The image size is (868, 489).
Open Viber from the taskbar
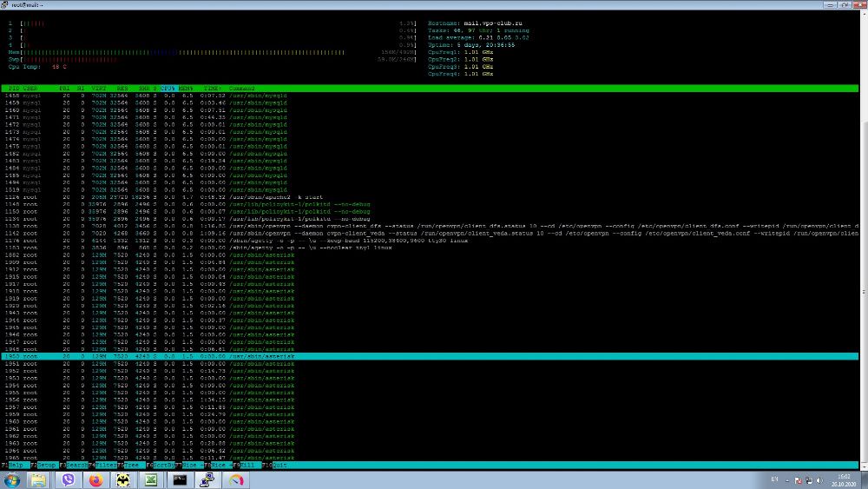coord(68,479)
